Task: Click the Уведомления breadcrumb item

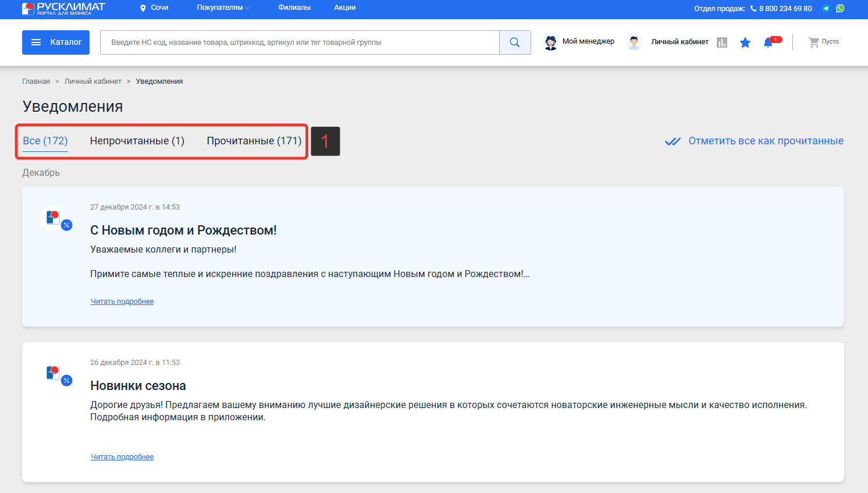Action: [x=159, y=81]
